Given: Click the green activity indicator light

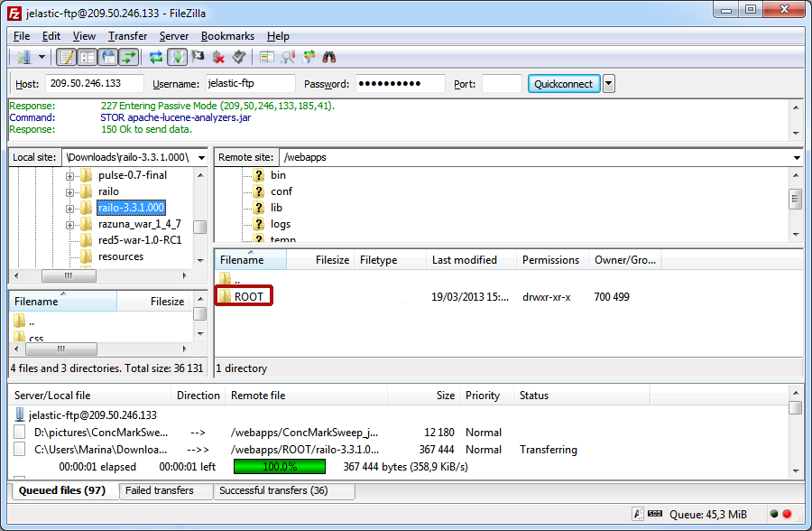Looking at the screenshot, I should pos(774,514).
